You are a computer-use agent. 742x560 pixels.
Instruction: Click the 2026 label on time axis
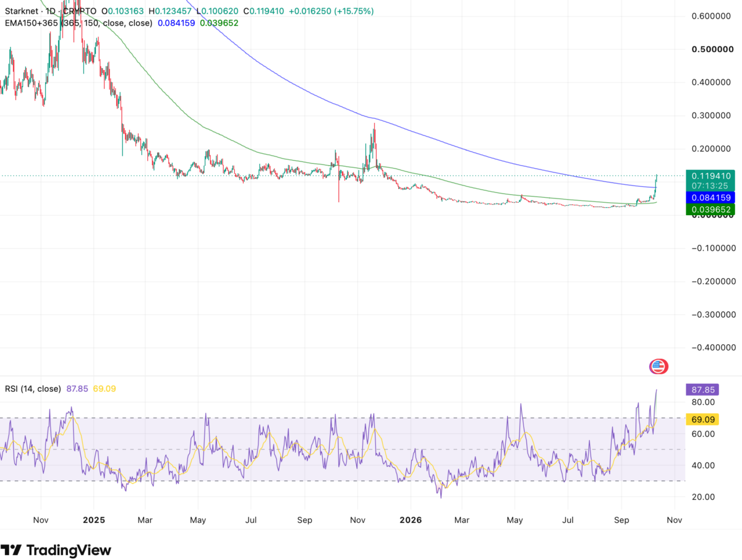411,520
